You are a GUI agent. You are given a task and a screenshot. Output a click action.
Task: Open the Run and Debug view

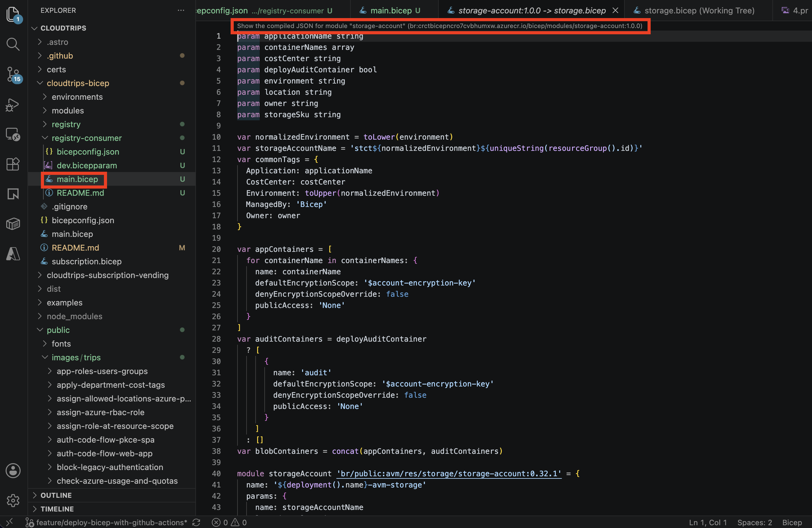[x=13, y=105]
